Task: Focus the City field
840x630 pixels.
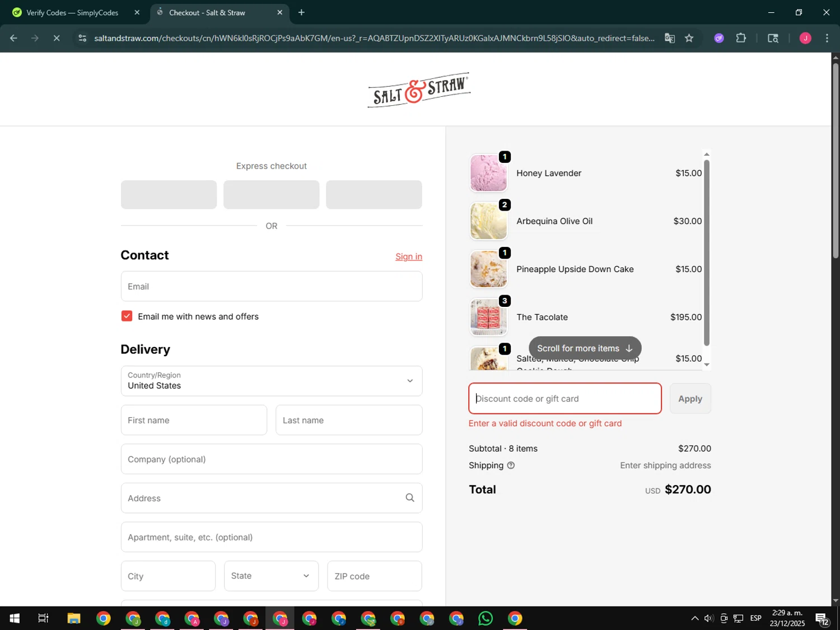Action: coord(168,576)
